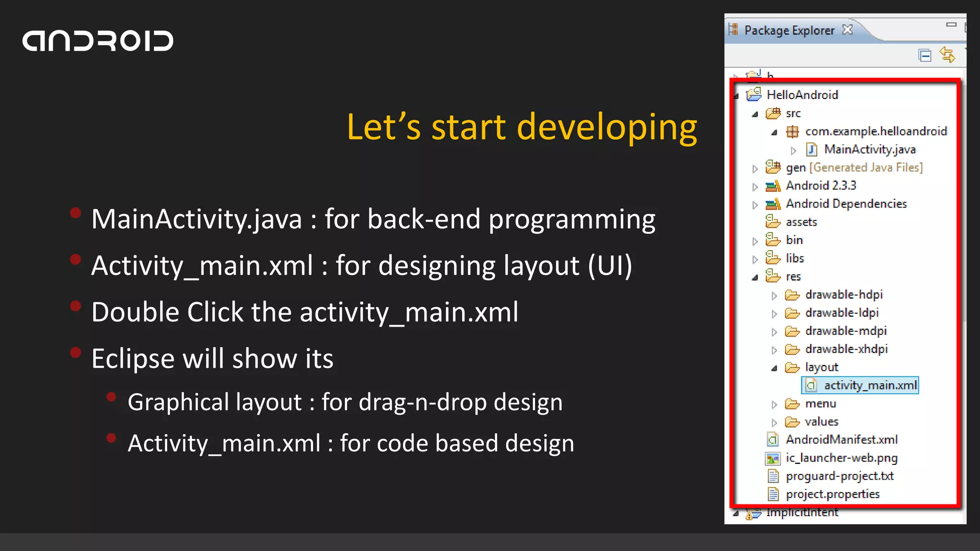
Task: Expand the gen Generated Java Files folder
Action: click(755, 168)
